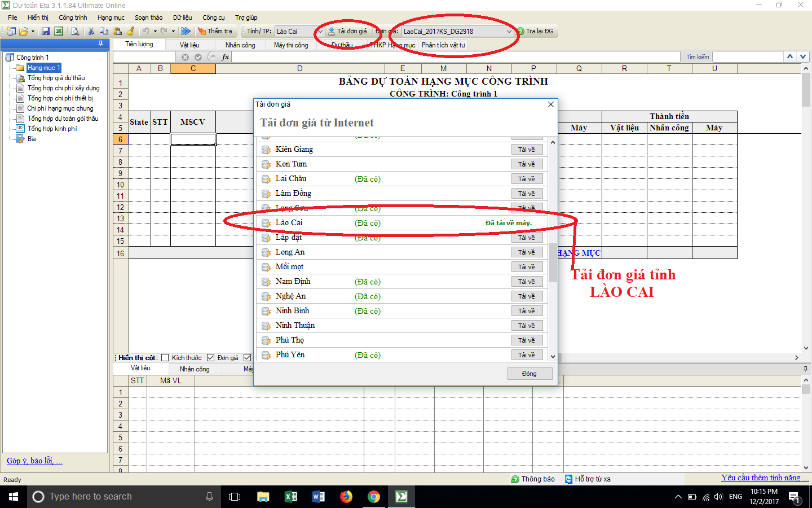The height and width of the screenshot is (508, 812).
Task: Click the blue double-arrow run icon
Action: click(x=186, y=32)
